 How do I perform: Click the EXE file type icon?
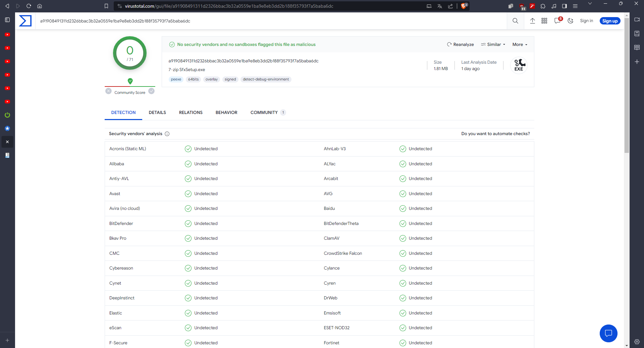click(519, 65)
